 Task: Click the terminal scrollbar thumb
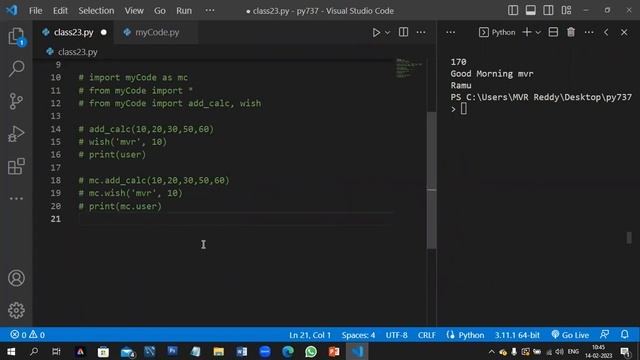pos(629,238)
